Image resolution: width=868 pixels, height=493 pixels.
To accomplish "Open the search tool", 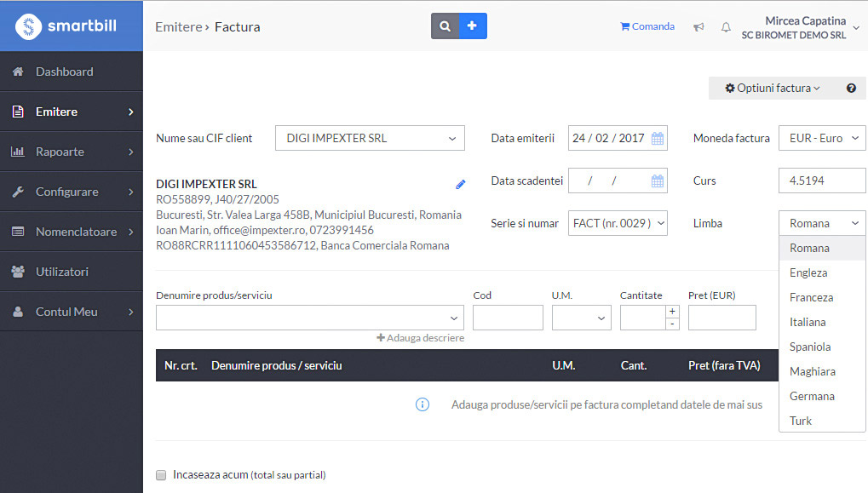I will pyautogui.click(x=445, y=26).
